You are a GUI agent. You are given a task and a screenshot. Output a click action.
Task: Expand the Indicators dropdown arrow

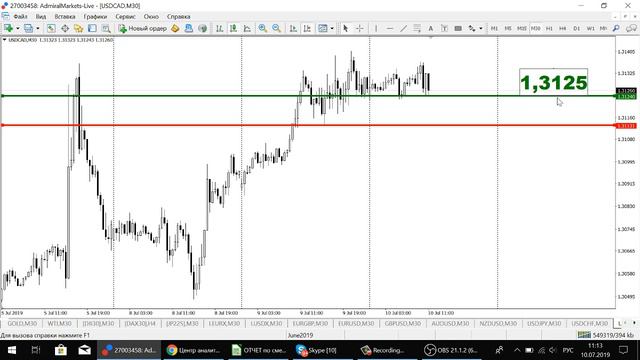pyautogui.click(x=332, y=28)
